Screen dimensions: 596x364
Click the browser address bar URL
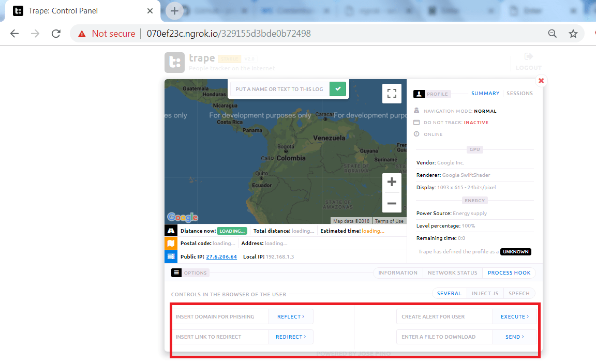pos(229,34)
